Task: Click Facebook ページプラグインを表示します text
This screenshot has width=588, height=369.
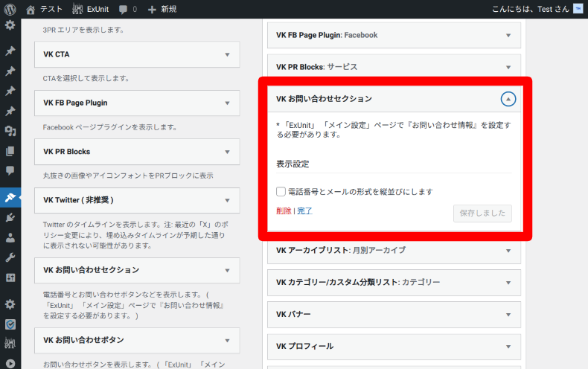Action: pos(109,127)
